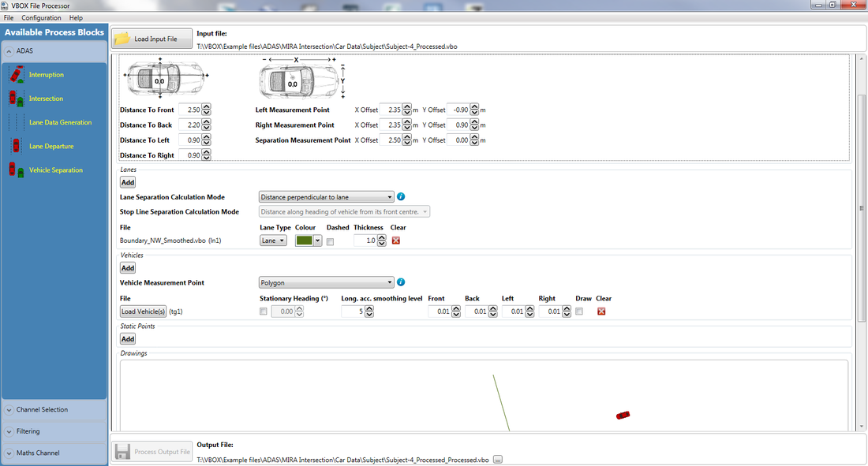Click the green lane colour swatch
This screenshot has width=868, height=466.
[305, 240]
